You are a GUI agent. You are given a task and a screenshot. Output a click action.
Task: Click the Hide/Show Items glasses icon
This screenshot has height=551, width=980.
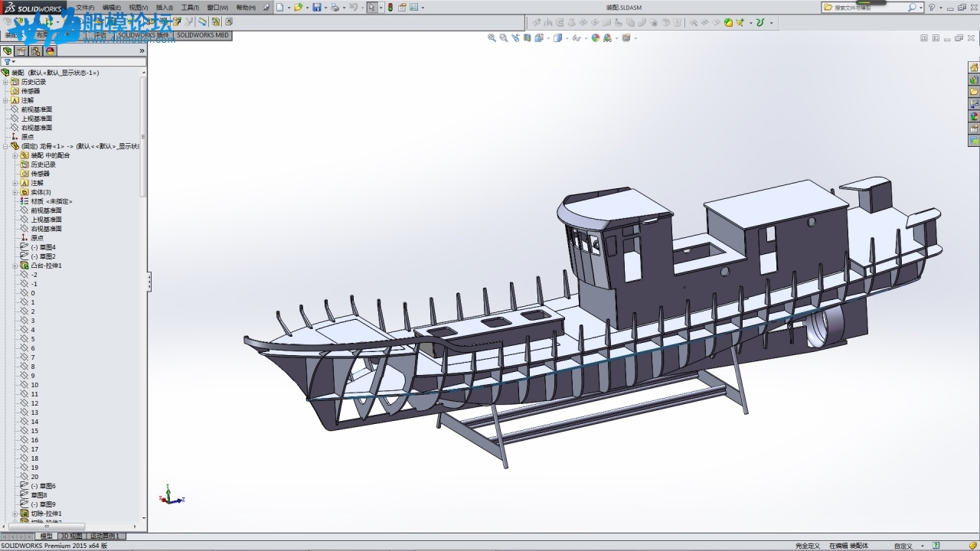[x=576, y=37]
